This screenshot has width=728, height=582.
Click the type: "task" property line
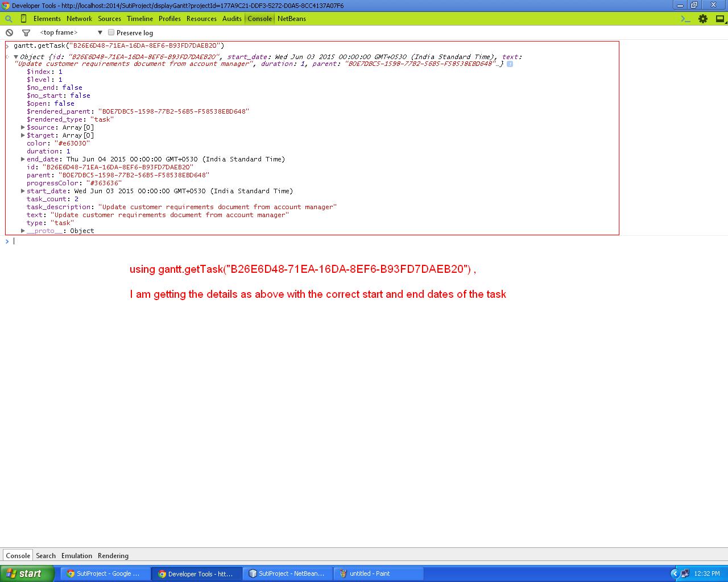coord(50,223)
